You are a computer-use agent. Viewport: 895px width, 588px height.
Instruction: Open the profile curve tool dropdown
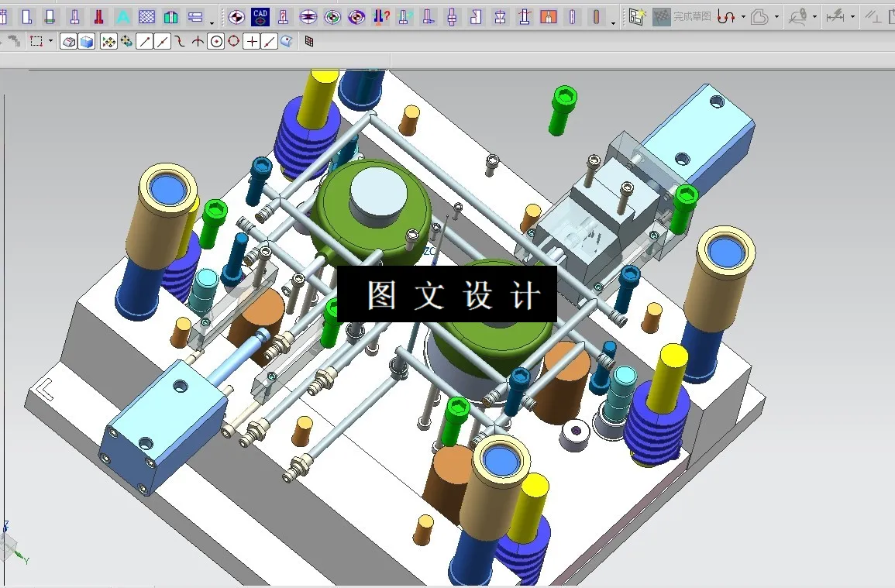coord(776,17)
